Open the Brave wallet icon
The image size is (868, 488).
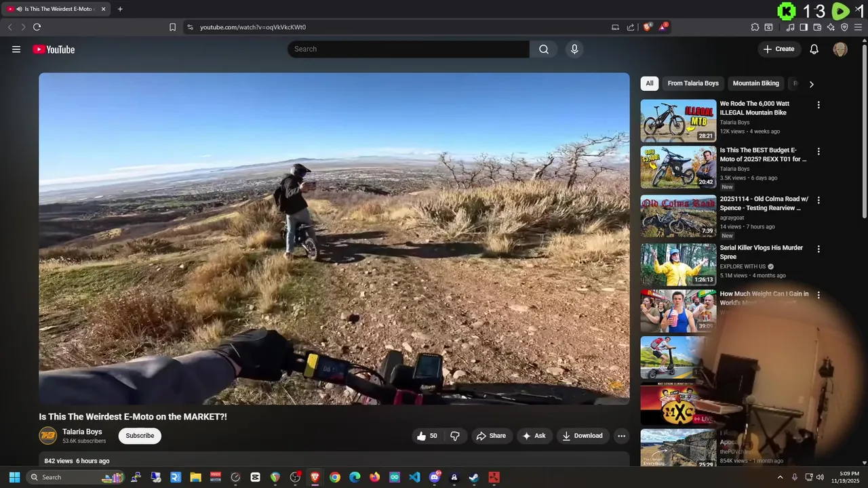coord(817,27)
